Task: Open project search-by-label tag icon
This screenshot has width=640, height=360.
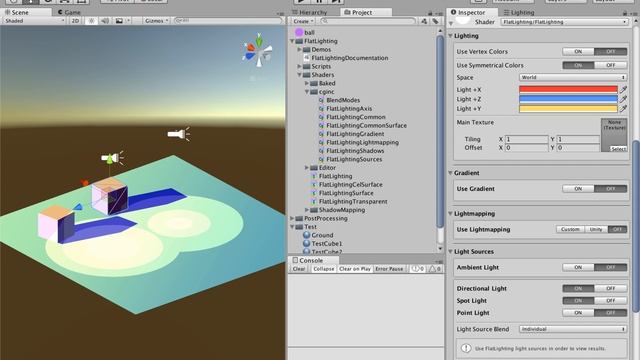Action: coord(436,21)
